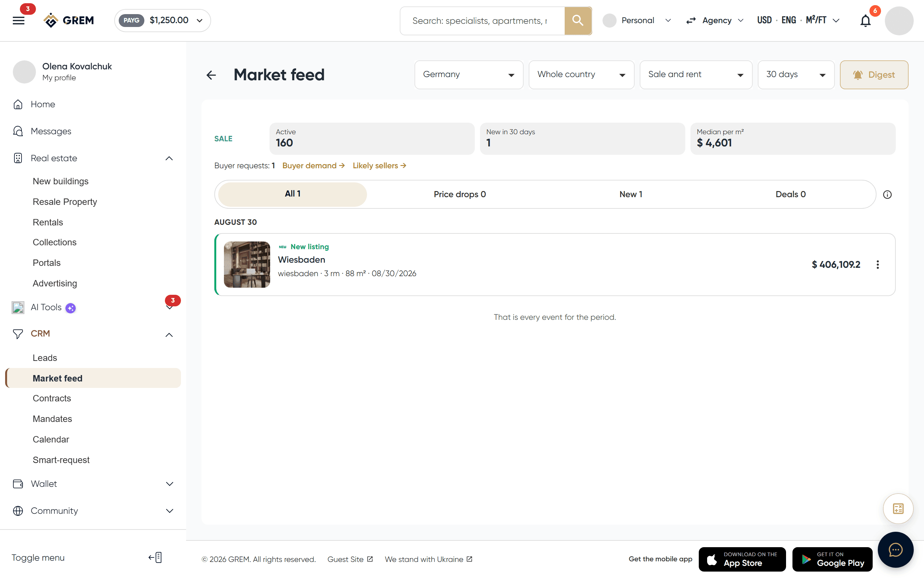Open the calculator floating button
This screenshot has height=578, width=924.
pos(898,508)
